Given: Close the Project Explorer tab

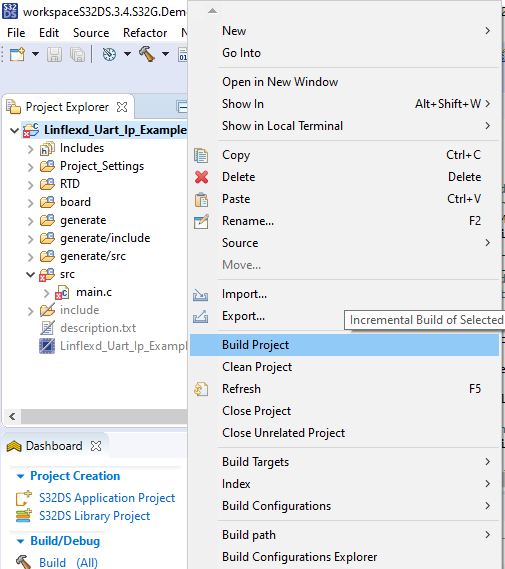Looking at the screenshot, I should click(122, 107).
